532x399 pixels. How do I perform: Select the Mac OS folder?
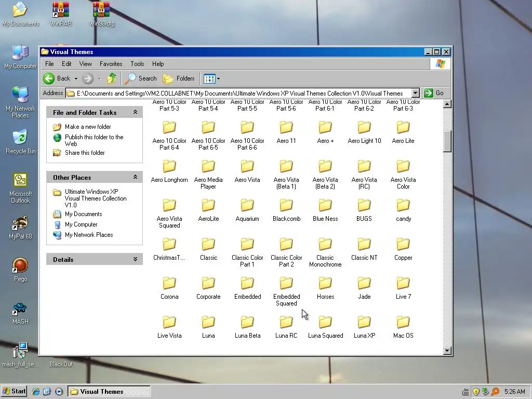[403, 327]
